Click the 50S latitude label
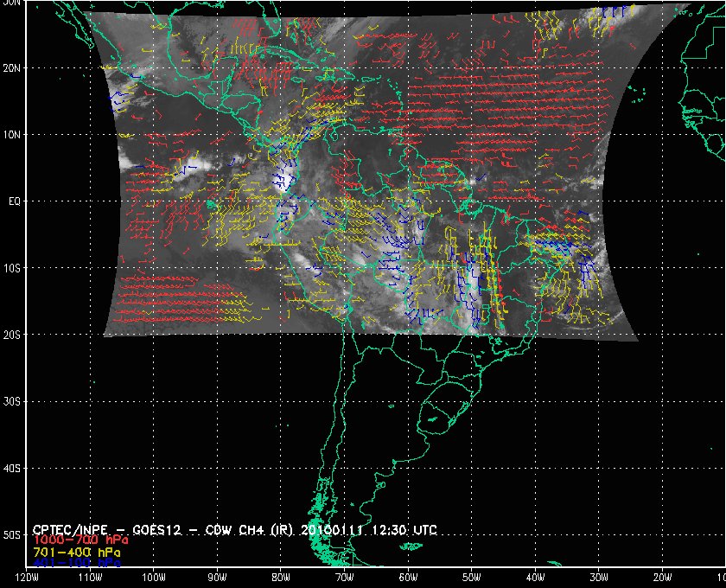 [12, 535]
